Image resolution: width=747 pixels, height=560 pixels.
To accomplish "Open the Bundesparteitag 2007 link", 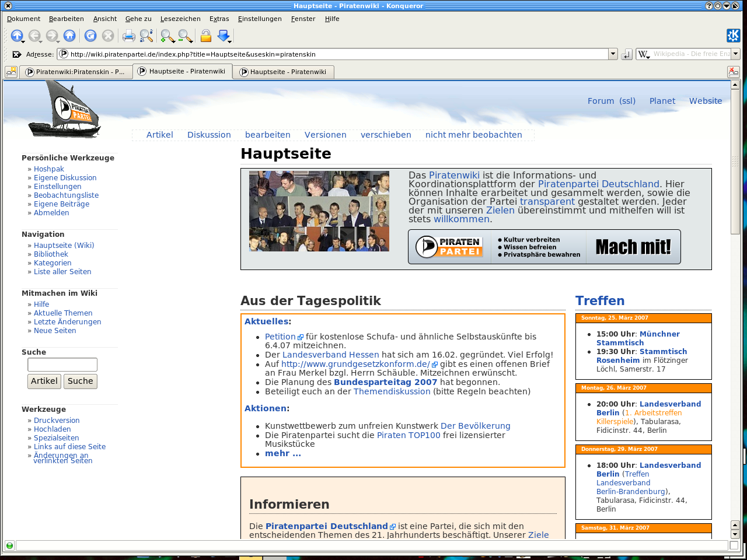I will pyautogui.click(x=385, y=382).
